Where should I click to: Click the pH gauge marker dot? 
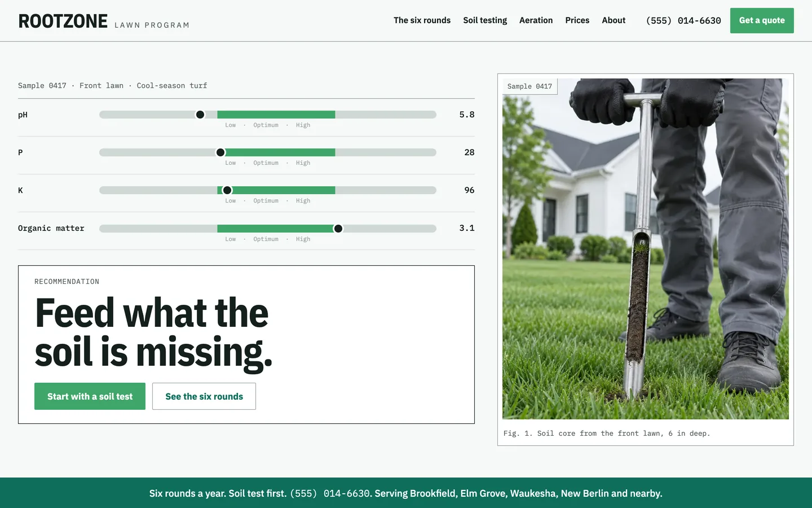click(x=200, y=115)
